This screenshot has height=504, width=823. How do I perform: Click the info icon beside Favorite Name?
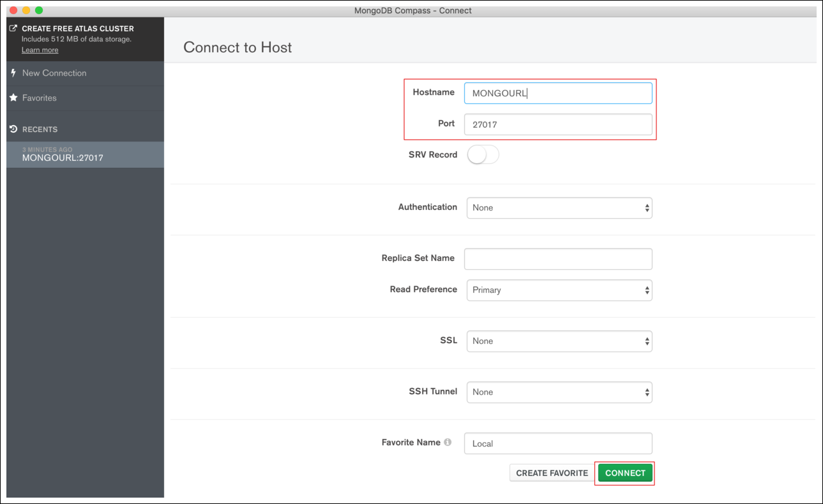pyautogui.click(x=448, y=442)
